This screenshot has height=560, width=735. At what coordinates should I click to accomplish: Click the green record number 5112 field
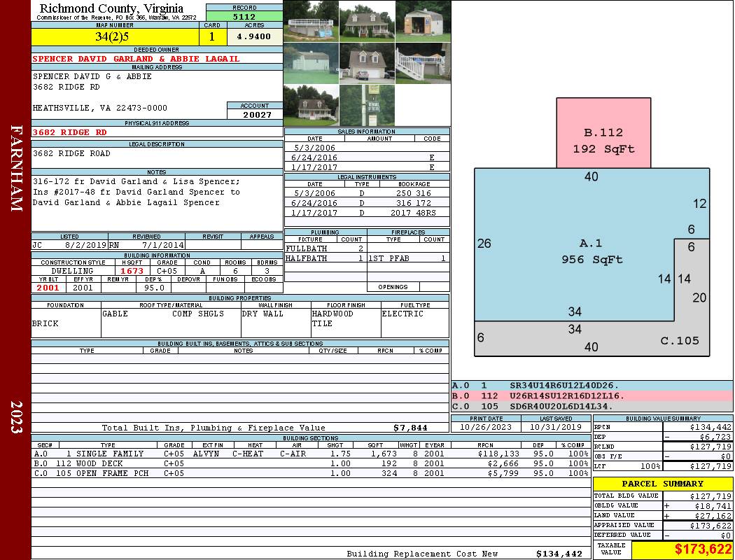[x=244, y=16]
